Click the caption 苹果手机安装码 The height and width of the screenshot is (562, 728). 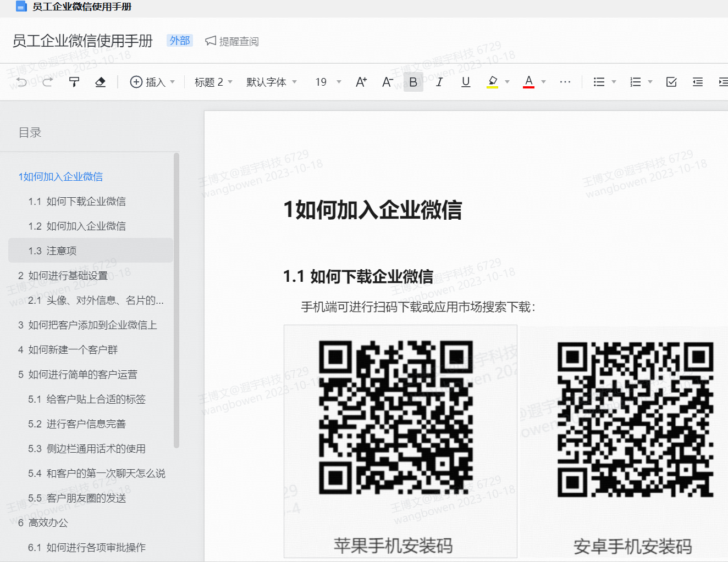tap(393, 546)
